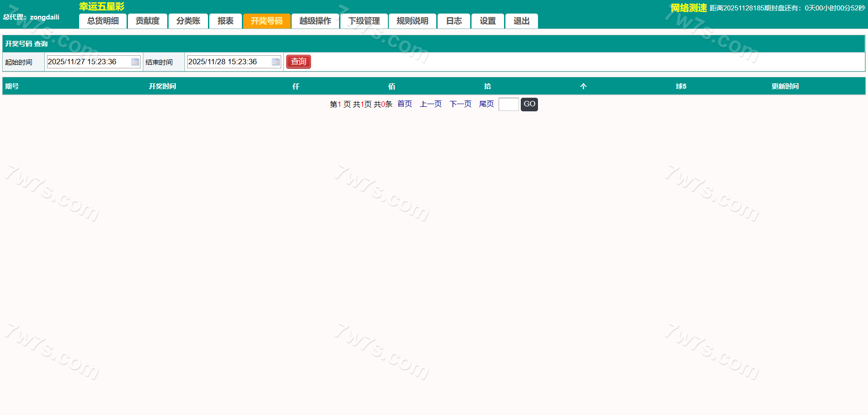Click the red 查询 query button
The image size is (868, 415).
pyautogui.click(x=298, y=62)
